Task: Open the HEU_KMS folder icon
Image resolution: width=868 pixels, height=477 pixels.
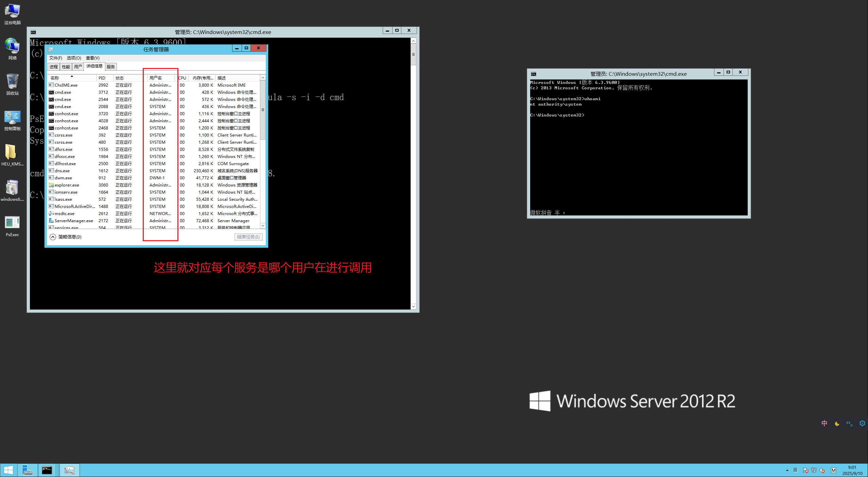Action: click(x=11, y=152)
